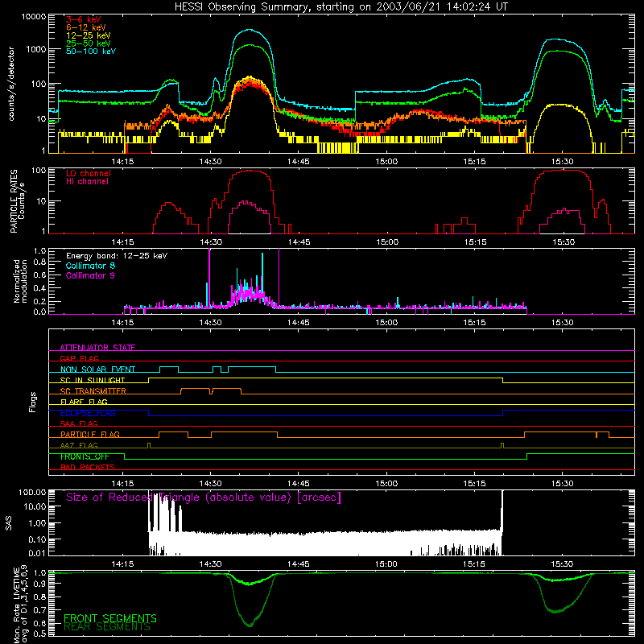Click the SAA FLAG label
This screenshot has width=644, height=644.
pyautogui.click(x=79, y=423)
